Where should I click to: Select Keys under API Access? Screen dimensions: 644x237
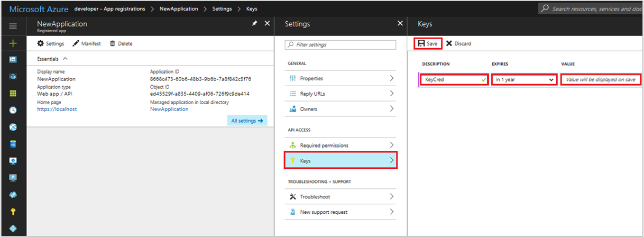tap(341, 160)
